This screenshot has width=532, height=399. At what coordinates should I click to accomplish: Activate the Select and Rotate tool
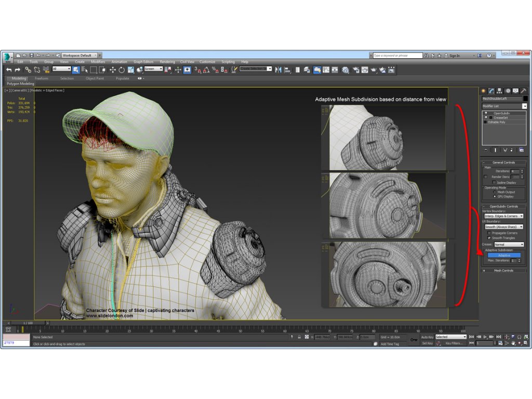(121, 70)
